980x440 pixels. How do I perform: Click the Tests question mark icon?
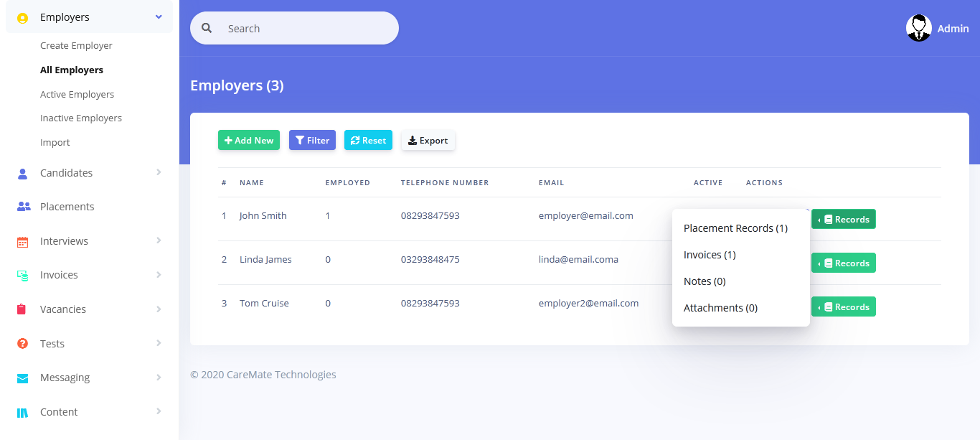pos(22,344)
